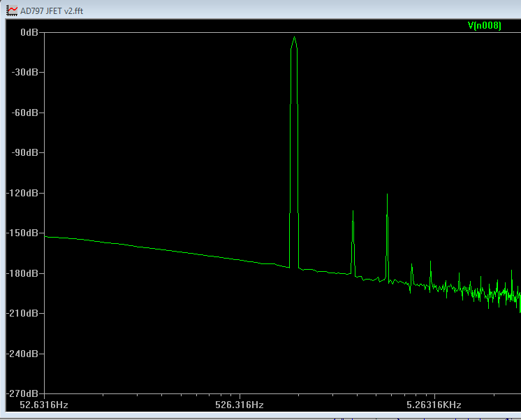
Task: Click the LTspice waveform icon in title bar
Action: (12, 10)
